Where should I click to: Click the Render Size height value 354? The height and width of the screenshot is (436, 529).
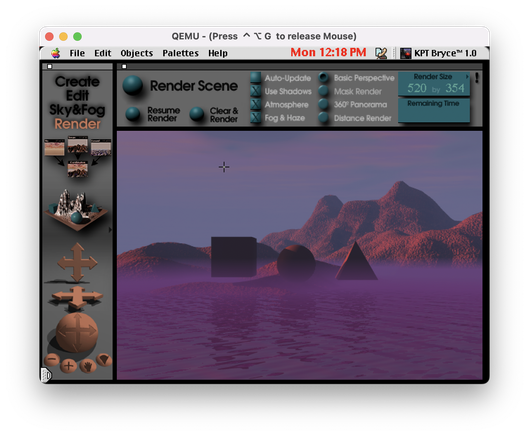[455, 88]
